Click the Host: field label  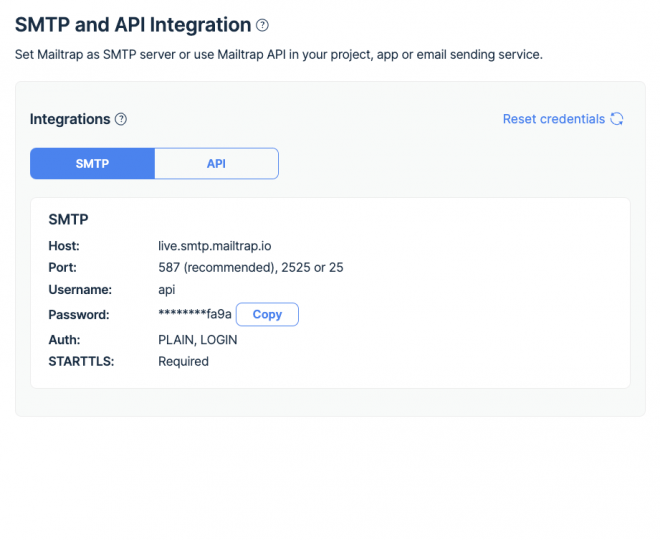pos(64,245)
